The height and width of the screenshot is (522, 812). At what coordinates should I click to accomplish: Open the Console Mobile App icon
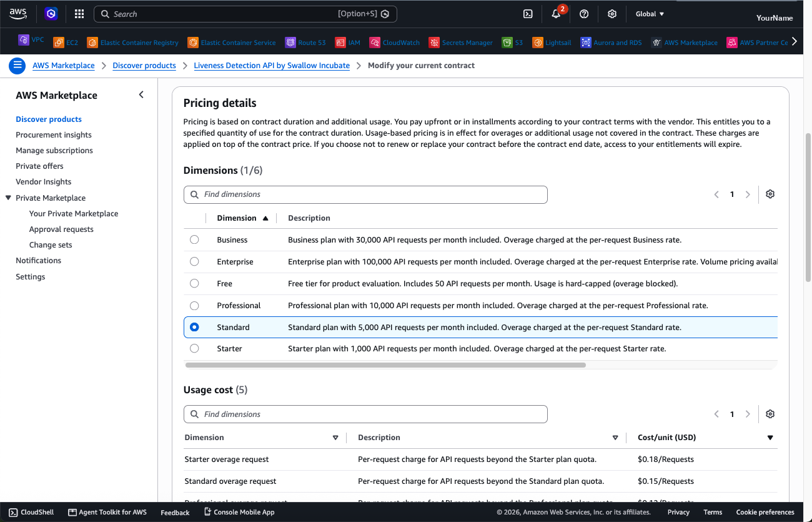coord(208,512)
